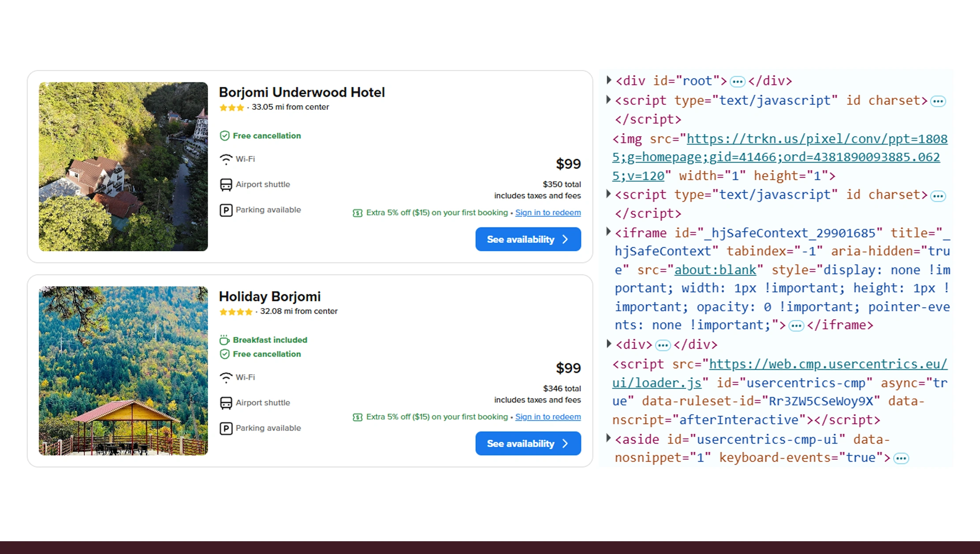
Task: Click the Free cancellation checkmark for Borjomi Underwood
Action: click(x=225, y=136)
